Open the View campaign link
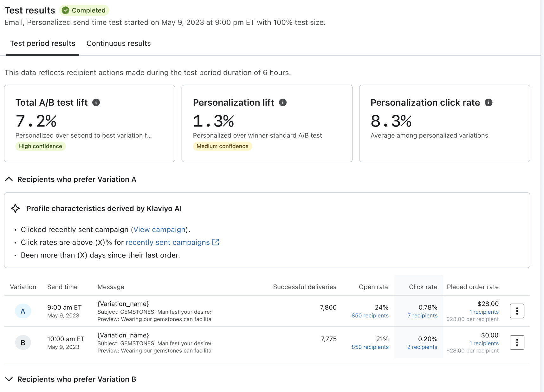544x392 pixels. pos(159,230)
